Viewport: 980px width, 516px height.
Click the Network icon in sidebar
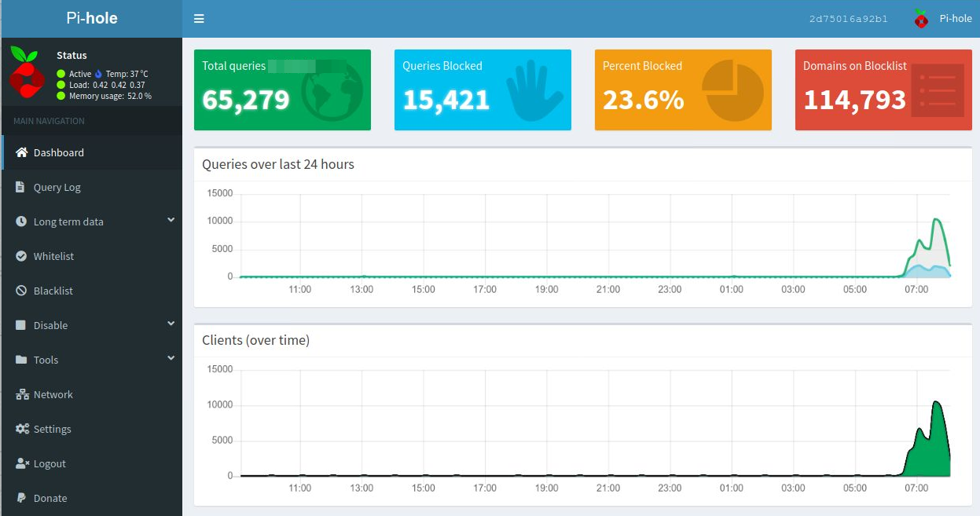tap(21, 394)
